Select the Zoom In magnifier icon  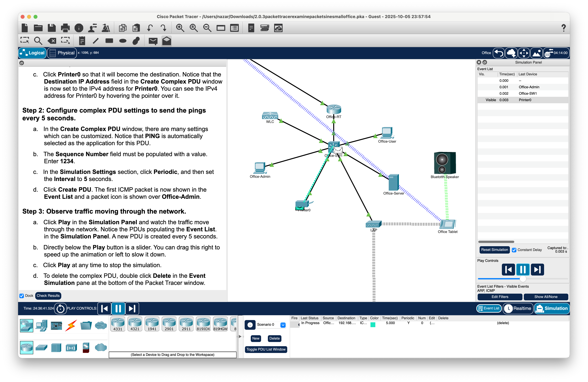tap(180, 28)
